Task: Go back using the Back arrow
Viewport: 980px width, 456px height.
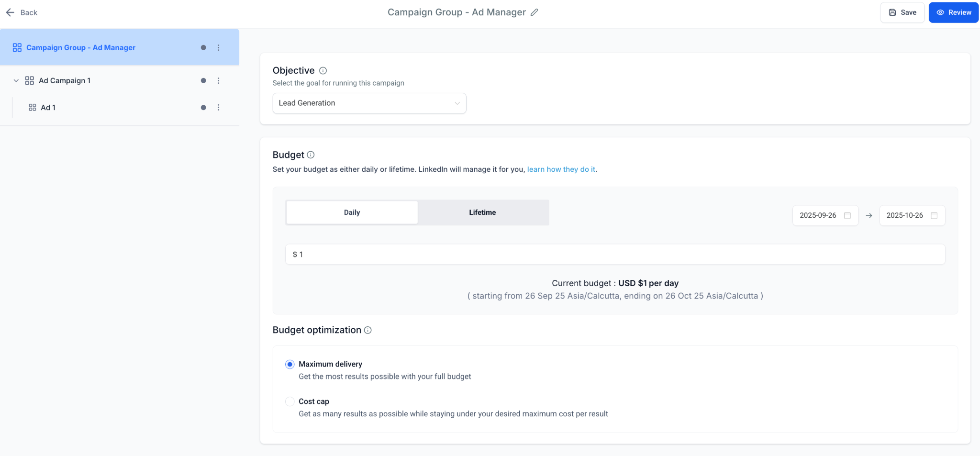Action: [x=22, y=12]
